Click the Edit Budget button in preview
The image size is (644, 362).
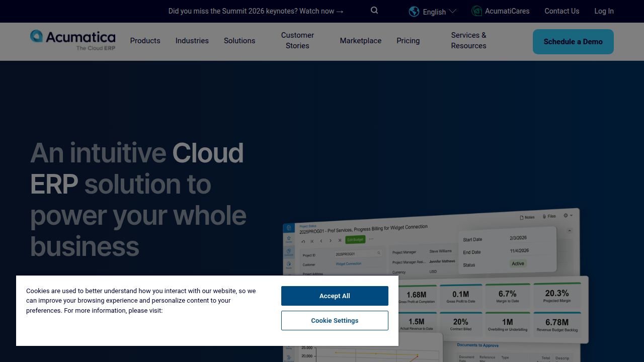pyautogui.click(x=355, y=239)
